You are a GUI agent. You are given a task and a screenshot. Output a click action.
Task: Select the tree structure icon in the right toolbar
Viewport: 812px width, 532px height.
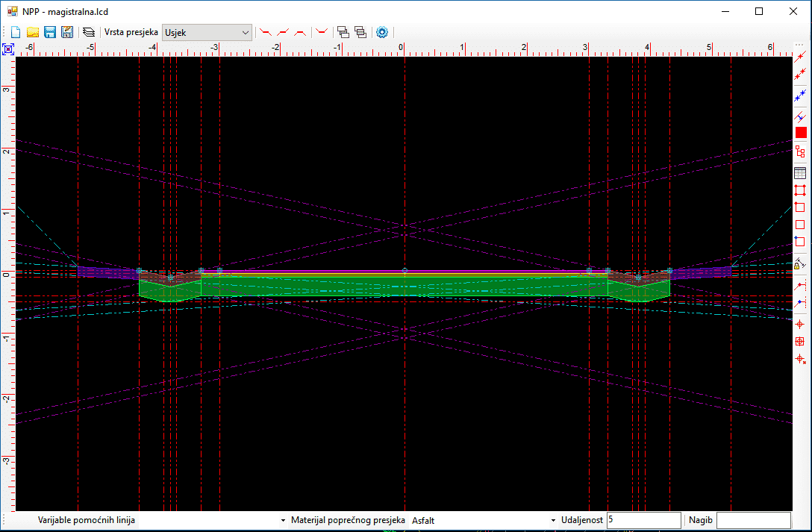(x=801, y=151)
